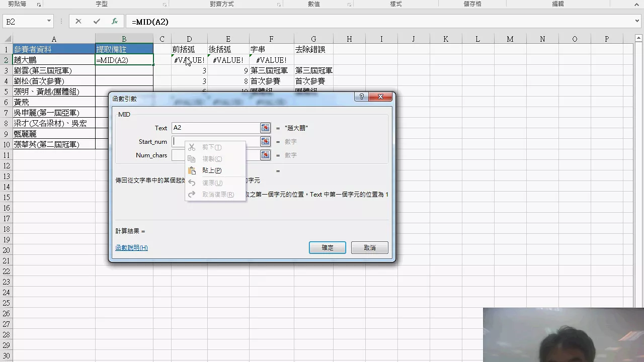The width and height of the screenshot is (644, 362).
Task: Choose 貼上(P) paste from context menu
Action: (x=215, y=170)
